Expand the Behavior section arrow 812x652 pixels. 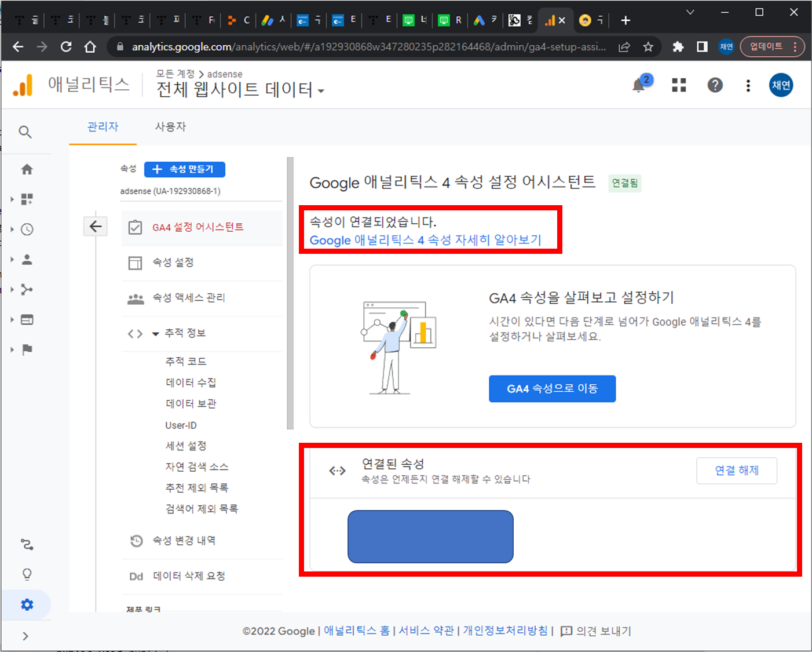(12, 319)
